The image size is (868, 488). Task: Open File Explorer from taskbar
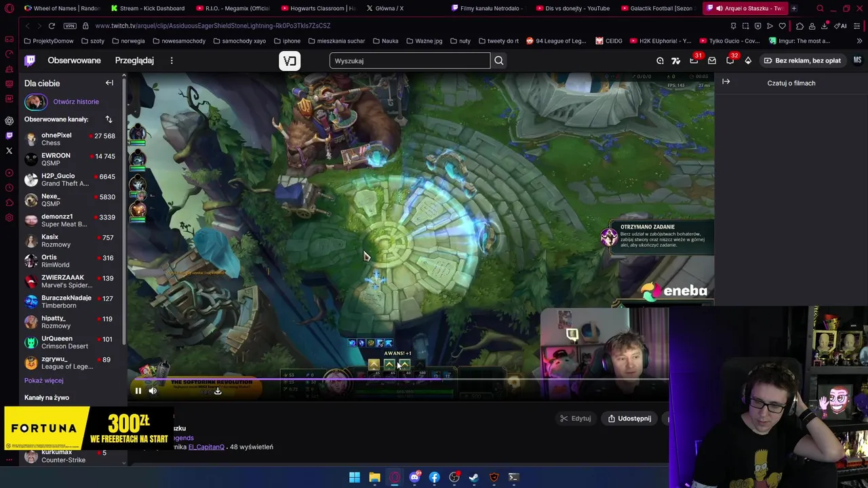point(374,477)
